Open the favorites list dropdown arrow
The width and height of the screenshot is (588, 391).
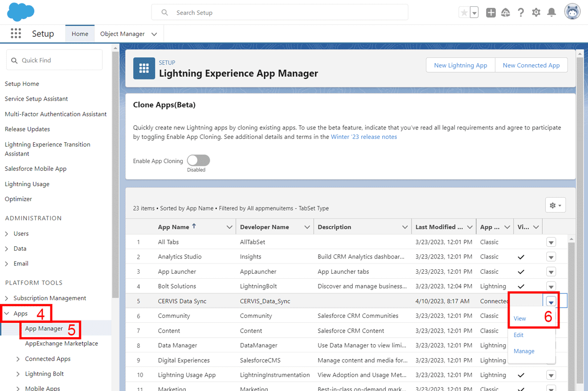[474, 13]
